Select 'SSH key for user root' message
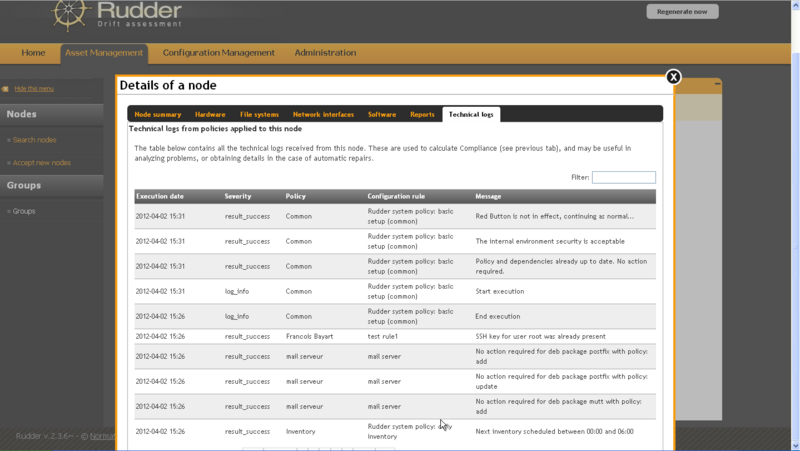 pyautogui.click(x=540, y=336)
